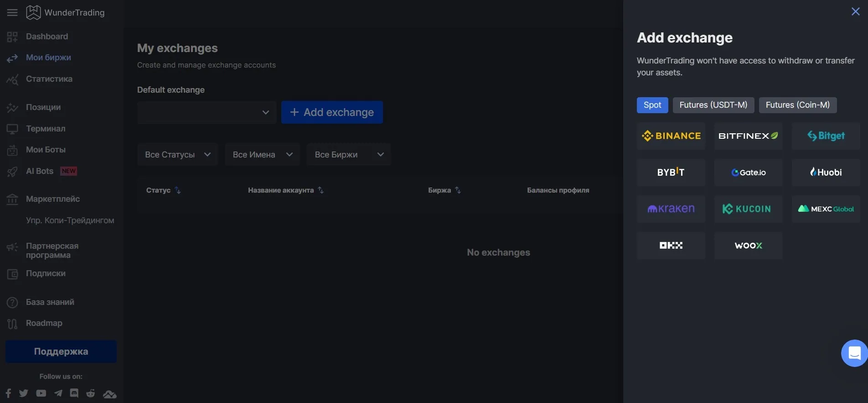Image resolution: width=868 pixels, height=403 pixels.
Task: Click the "Follow us on:" label
Action: [61, 377]
